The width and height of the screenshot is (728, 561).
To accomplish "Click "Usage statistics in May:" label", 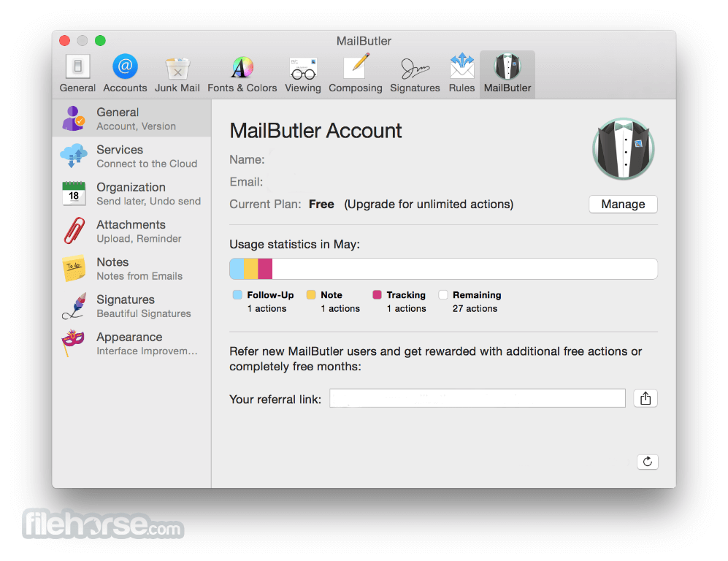I will coord(294,244).
